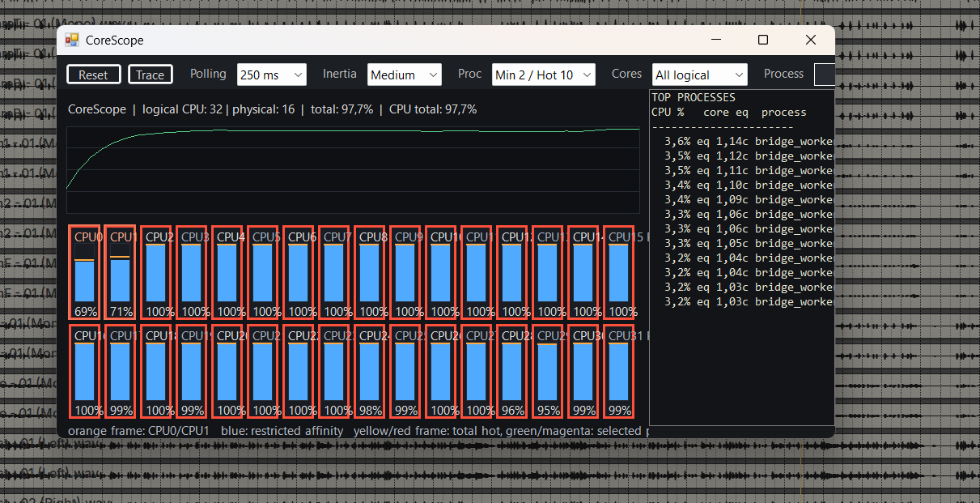Click the TOP PROCESSES heading
Screen dimensions: 980x503
click(694, 97)
